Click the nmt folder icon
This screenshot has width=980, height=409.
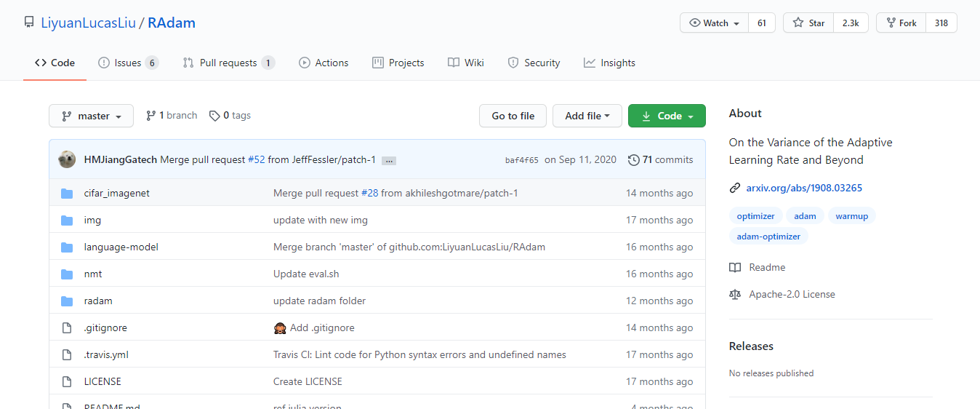(67, 274)
